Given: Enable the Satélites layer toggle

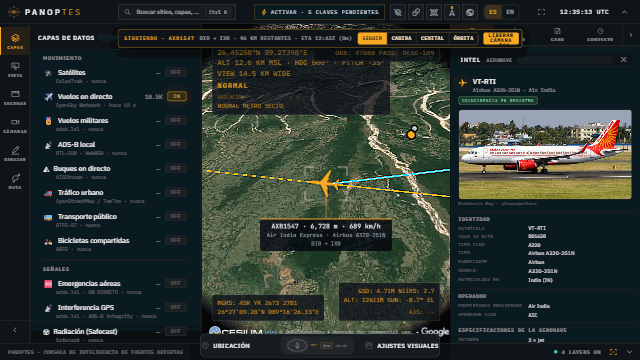Looking at the screenshot, I should 176,72.
